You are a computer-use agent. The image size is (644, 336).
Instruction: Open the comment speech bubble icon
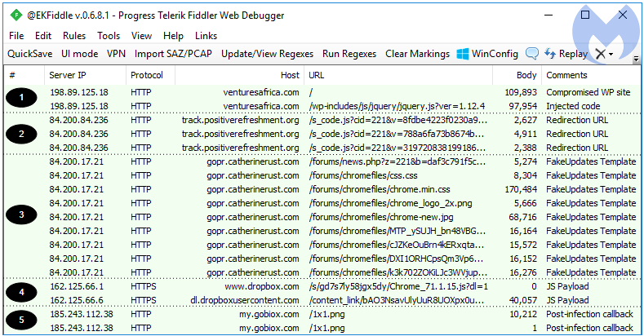pos(532,54)
